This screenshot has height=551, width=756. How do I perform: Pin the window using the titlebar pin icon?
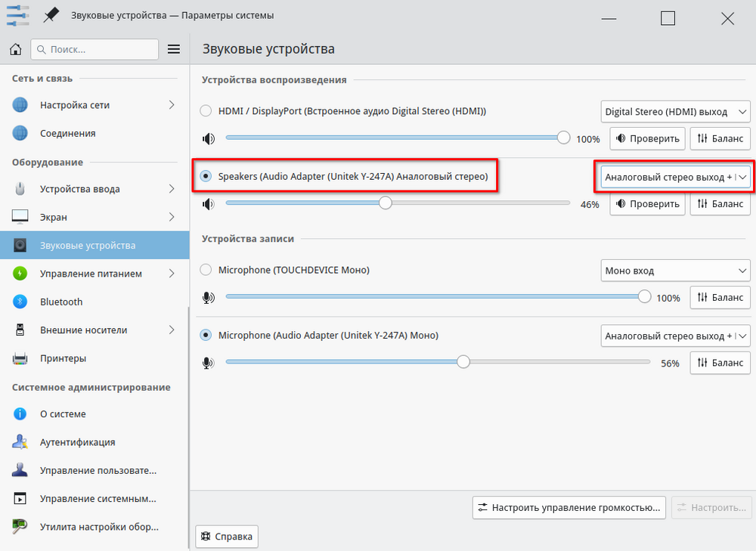51,15
